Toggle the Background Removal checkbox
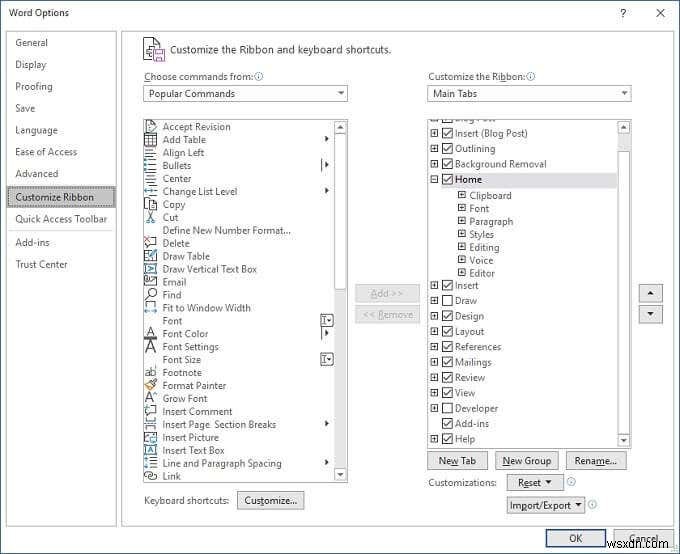This screenshot has height=554, width=680. (447, 164)
